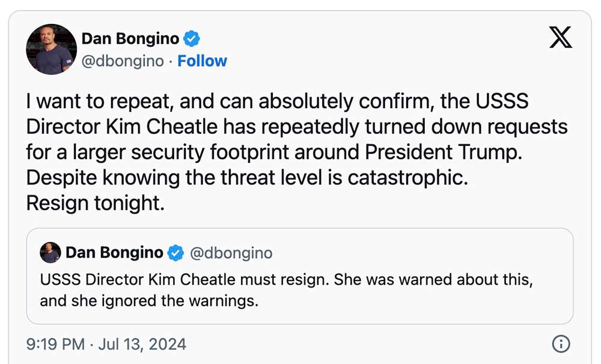Open main author name Dan Bongino
The height and width of the screenshot is (364, 601).
tap(130, 39)
